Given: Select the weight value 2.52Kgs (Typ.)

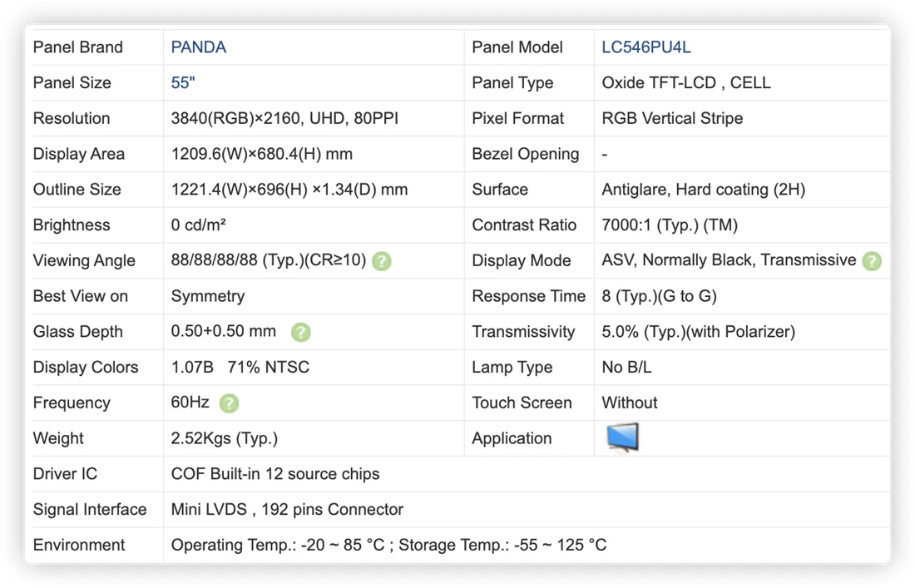Looking at the screenshot, I should tap(224, 438).
